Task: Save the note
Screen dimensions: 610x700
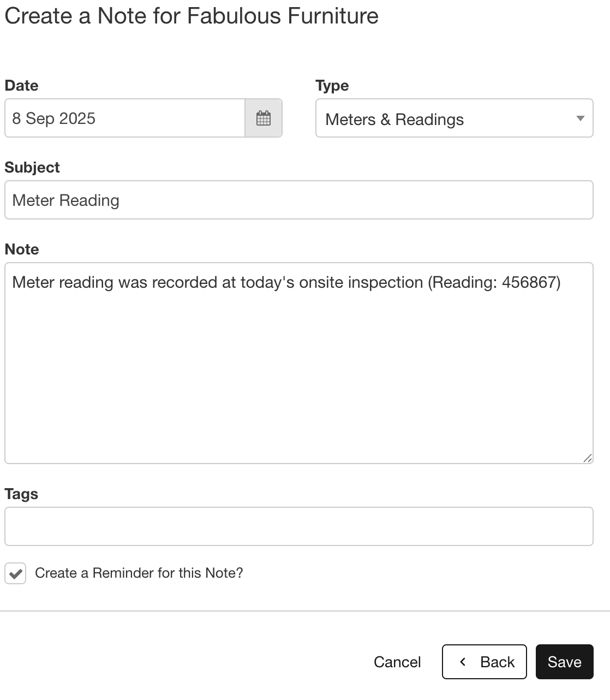Action: point(564,662)
